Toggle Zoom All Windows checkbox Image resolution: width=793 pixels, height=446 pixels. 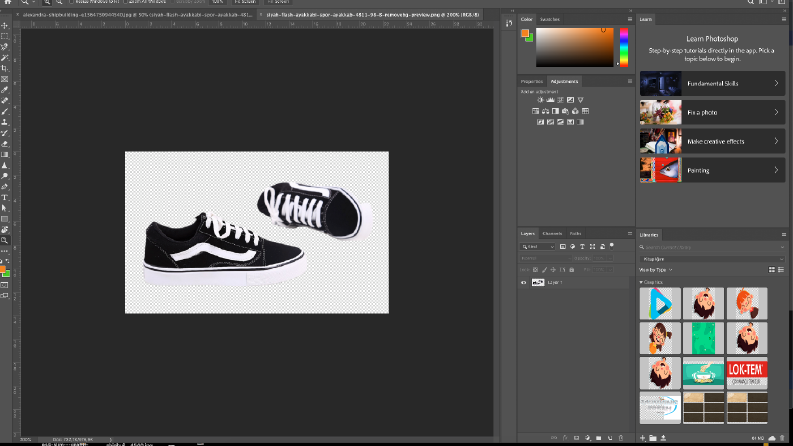pos(125,2)
